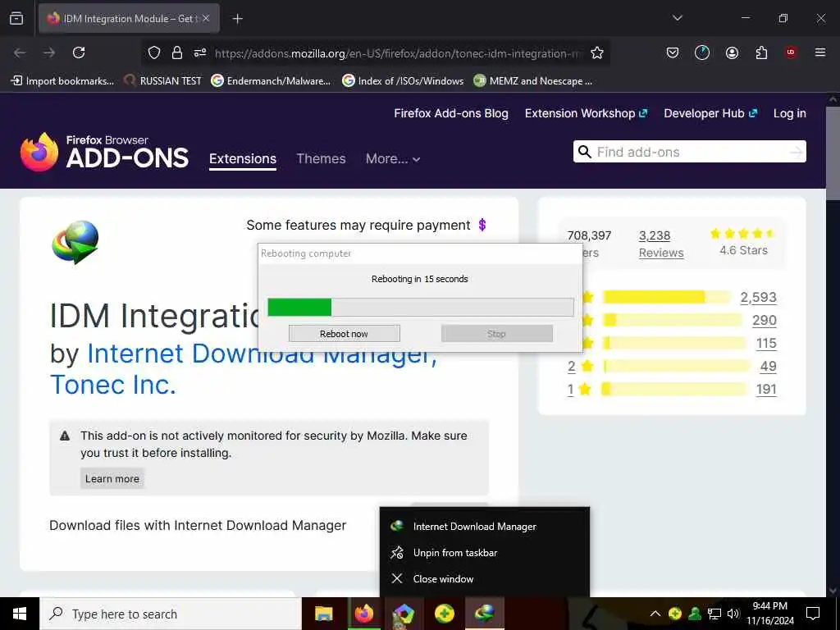Click the purple dollar payment icon
The height and width of the screenshot is (630, 840).
(x=482, y=225)
